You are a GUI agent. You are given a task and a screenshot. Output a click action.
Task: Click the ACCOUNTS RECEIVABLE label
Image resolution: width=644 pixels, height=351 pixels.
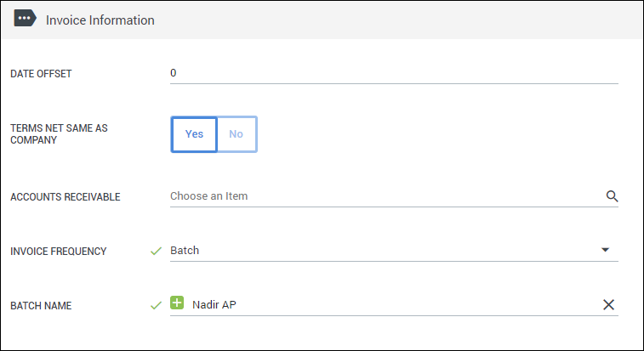pyautogui.click(x=66, y=197)
